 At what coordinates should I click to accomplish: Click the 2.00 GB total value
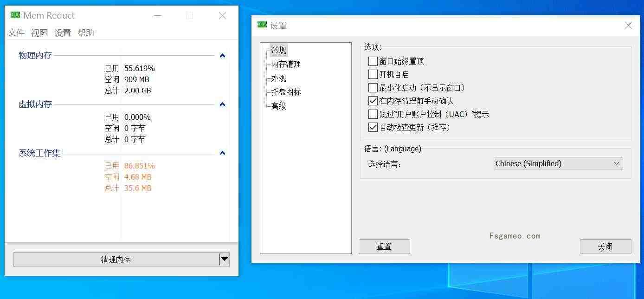[x=138, y=91]
